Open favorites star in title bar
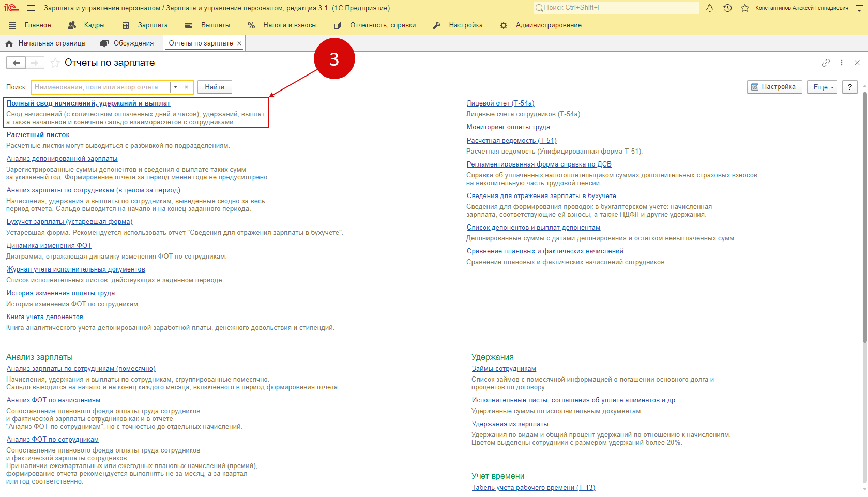The width and height of the screenshot is (868, 497). point(745,8)
